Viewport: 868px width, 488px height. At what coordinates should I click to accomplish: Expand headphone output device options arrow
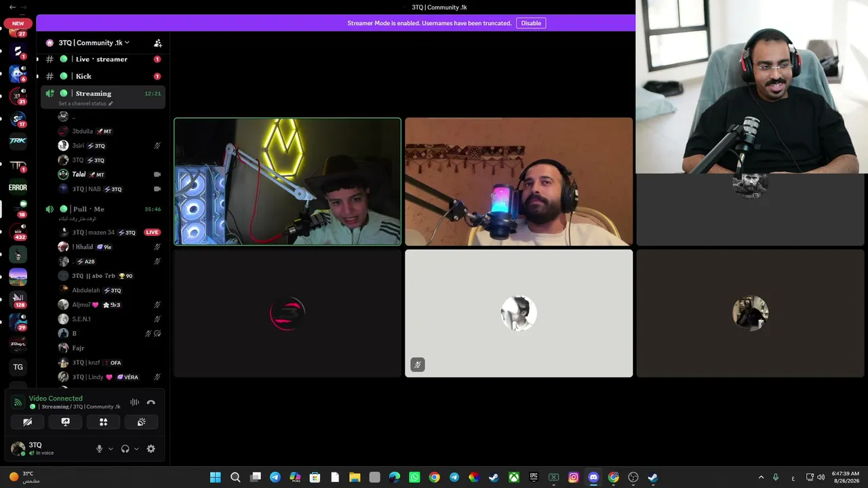point(136,449)
